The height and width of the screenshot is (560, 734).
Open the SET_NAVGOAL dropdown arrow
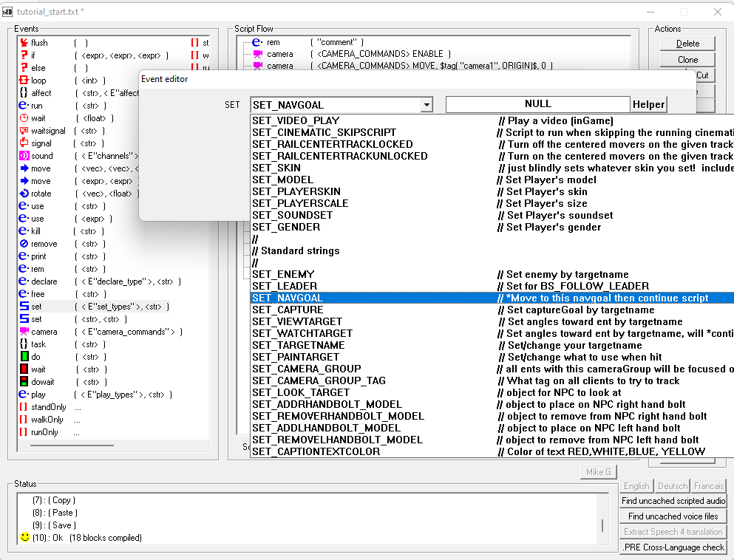427,105
